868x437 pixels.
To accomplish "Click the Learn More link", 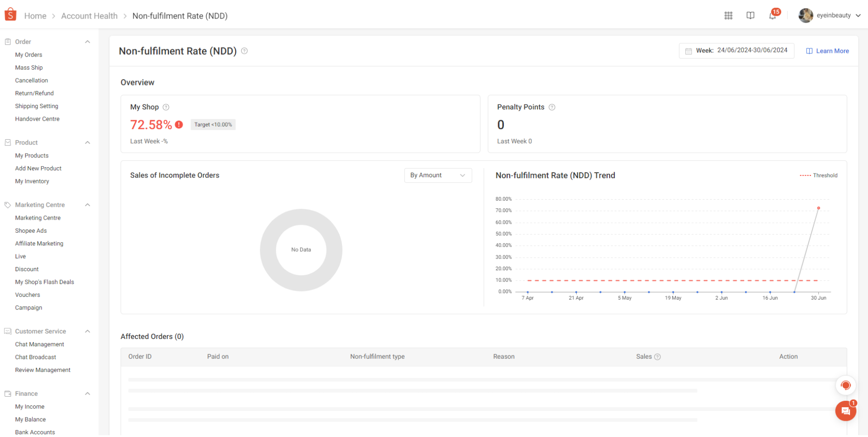I will (832, 51).
